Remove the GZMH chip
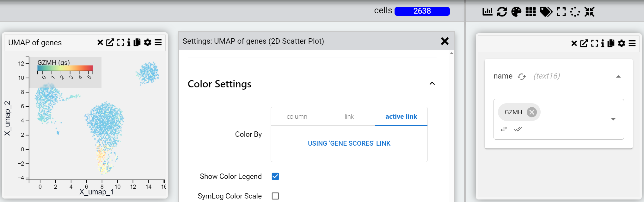The image size is (644, 202). click(x=532, y=112)
